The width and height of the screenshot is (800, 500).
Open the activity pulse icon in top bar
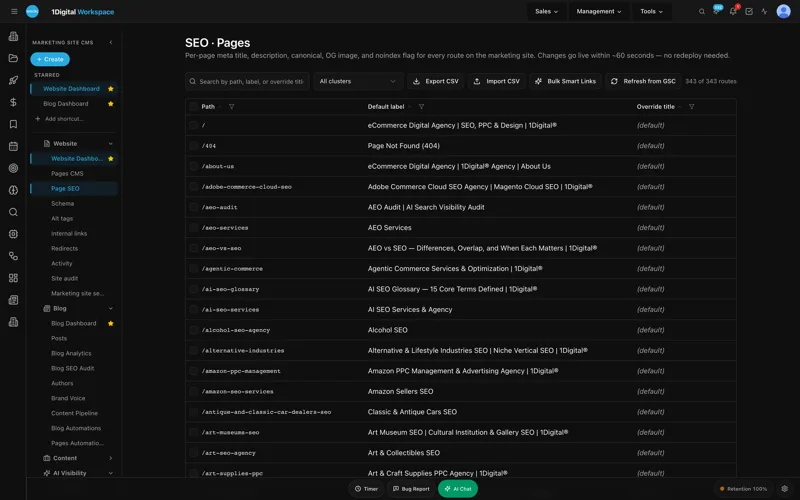coord(764,11)
